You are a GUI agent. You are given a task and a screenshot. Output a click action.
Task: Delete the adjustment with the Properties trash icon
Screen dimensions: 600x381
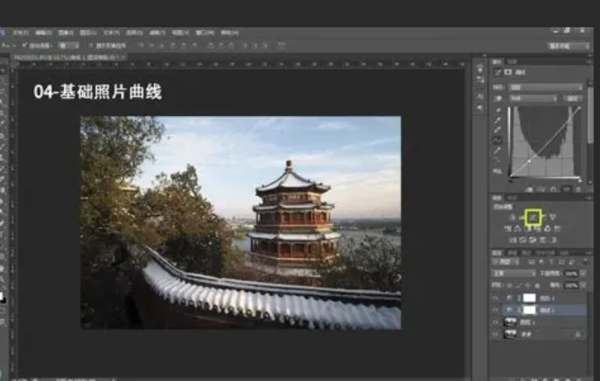pyautogui.click(x=578, y=189)
